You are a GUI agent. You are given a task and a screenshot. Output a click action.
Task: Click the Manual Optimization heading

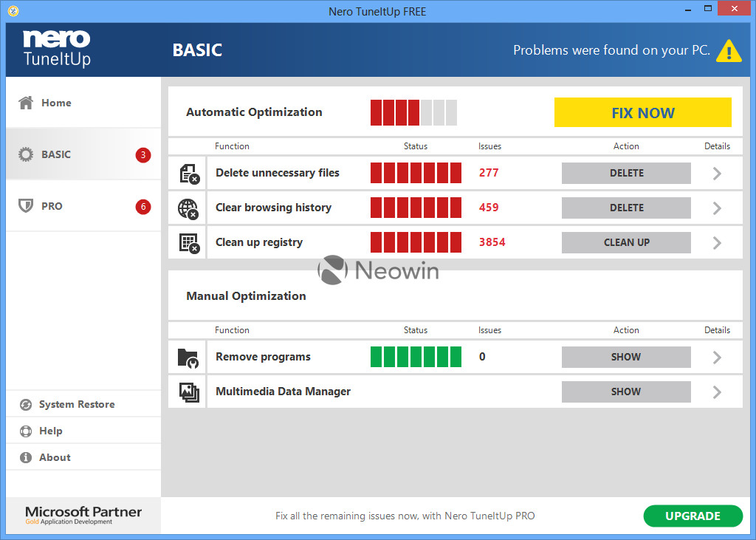(246, 295)
